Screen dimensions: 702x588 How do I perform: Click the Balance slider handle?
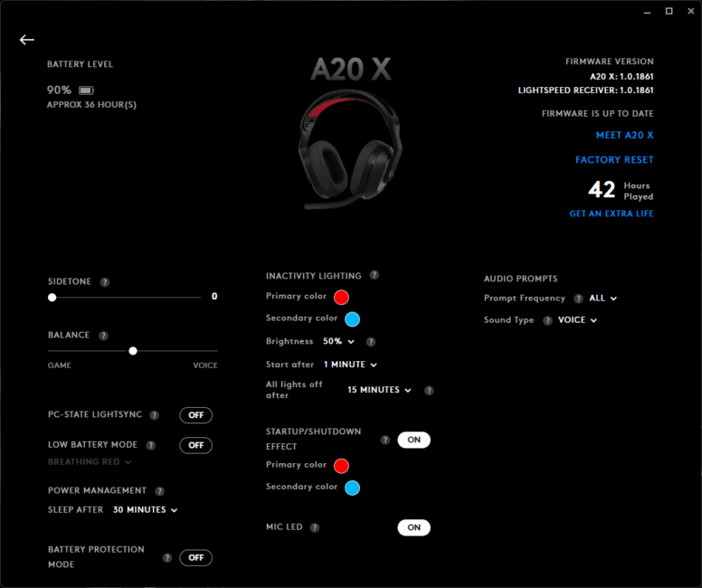[133, 351]
